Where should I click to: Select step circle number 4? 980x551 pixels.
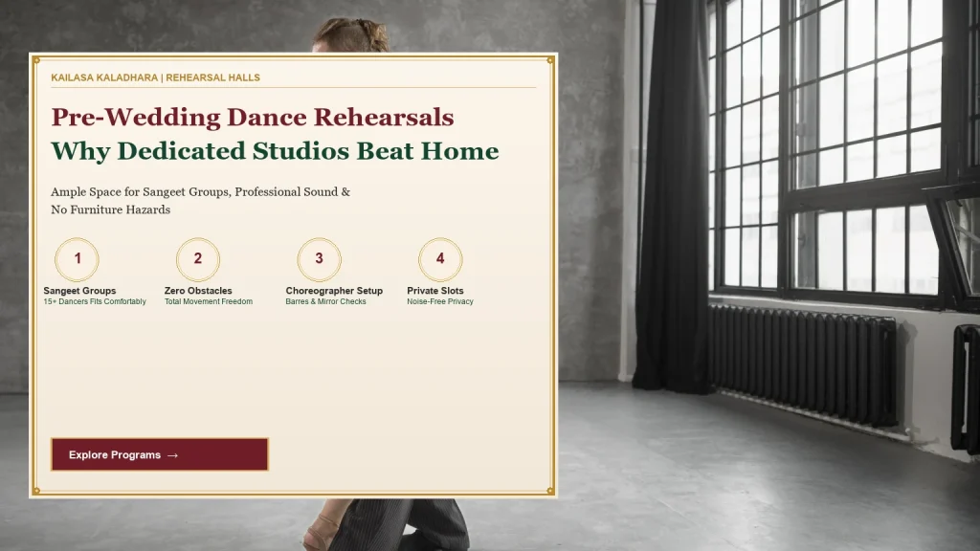[440, 259]
